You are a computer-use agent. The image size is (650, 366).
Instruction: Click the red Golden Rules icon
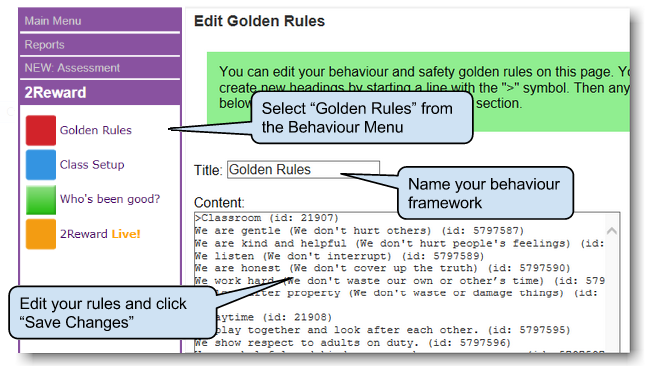pyautogui.click(x=41, y=130)
